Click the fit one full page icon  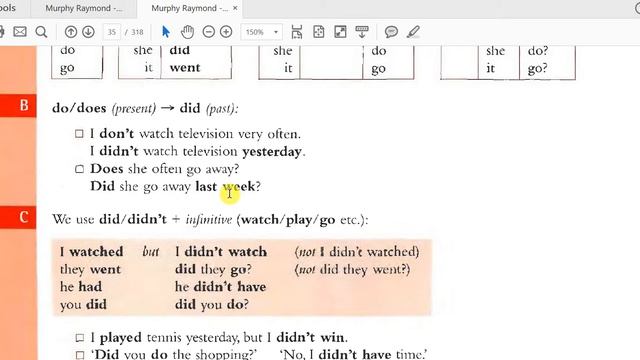point(318,31)
